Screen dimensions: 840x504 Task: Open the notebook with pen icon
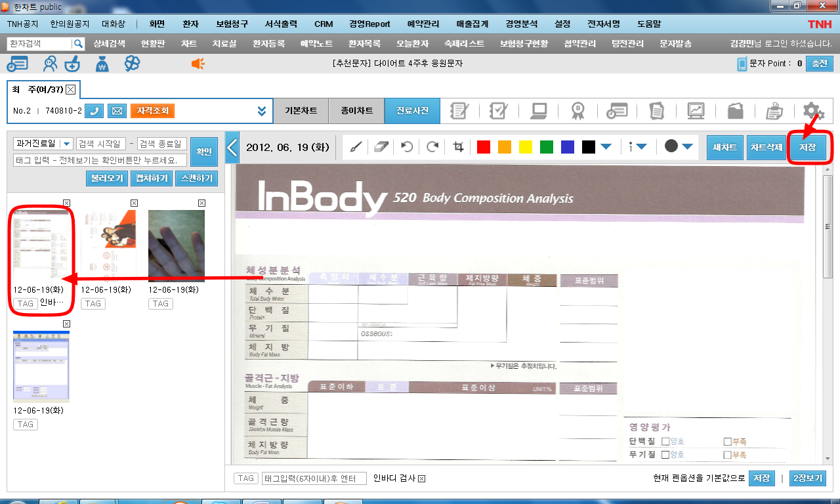tap(458, 110)
